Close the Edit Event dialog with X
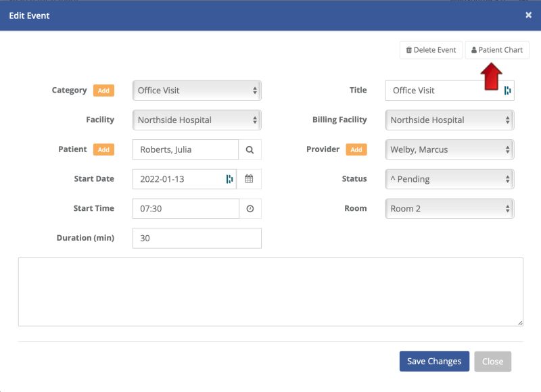The width and height of the screenshot is (541, 392). tap(528, 15)
